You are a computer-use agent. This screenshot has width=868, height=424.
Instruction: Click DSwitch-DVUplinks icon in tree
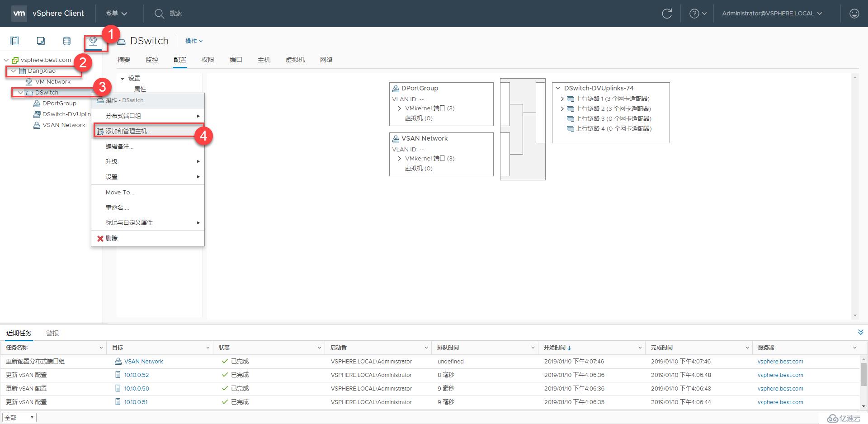pos(37,114)
